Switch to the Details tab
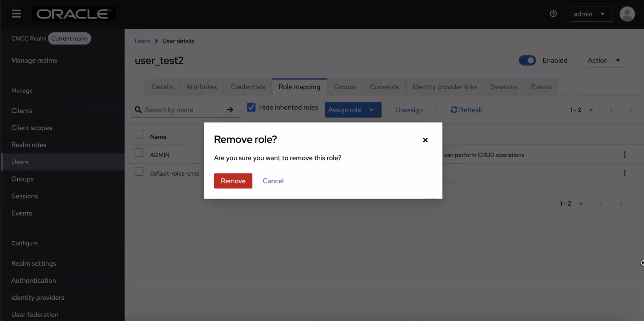Image resolution: width=644 pixels, height=321 pixels. coord(162,87)
